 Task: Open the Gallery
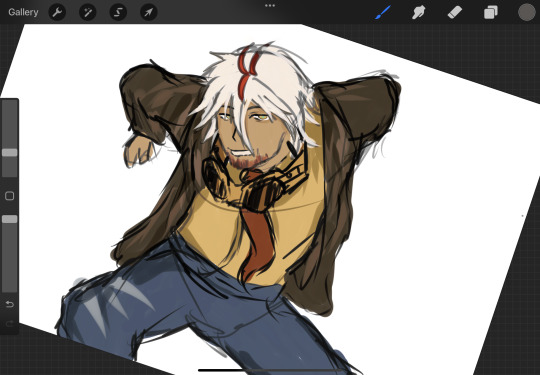point(23,12)
